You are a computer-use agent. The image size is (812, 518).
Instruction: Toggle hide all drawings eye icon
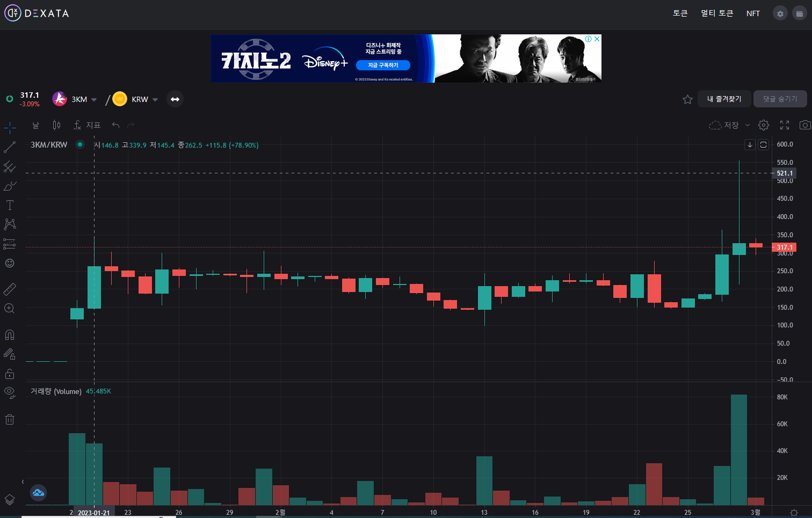10,391
